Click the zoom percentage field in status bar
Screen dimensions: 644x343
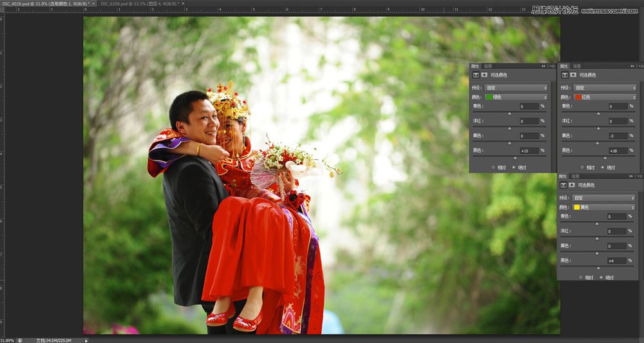[7, 340]
